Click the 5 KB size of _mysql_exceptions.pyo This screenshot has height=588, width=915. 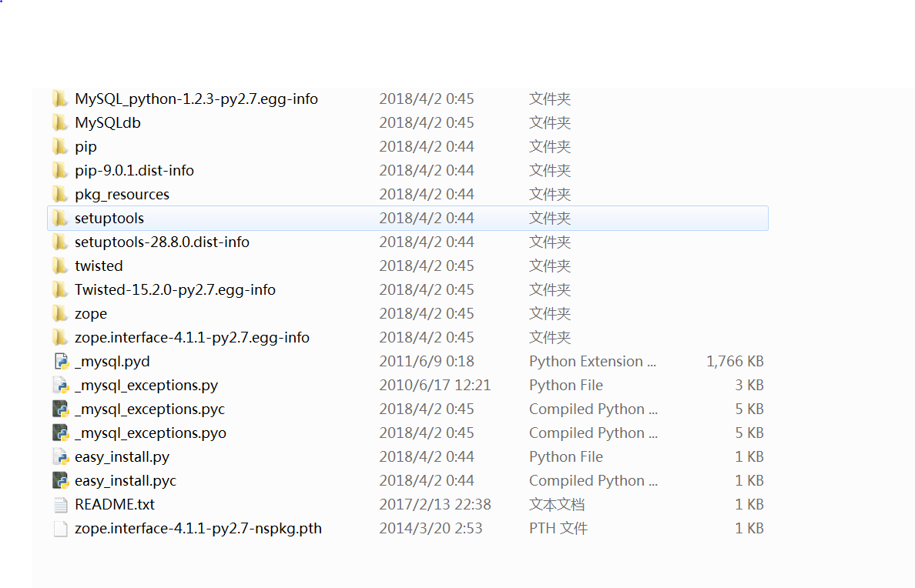pyautogui.click(x=749, y=433)
